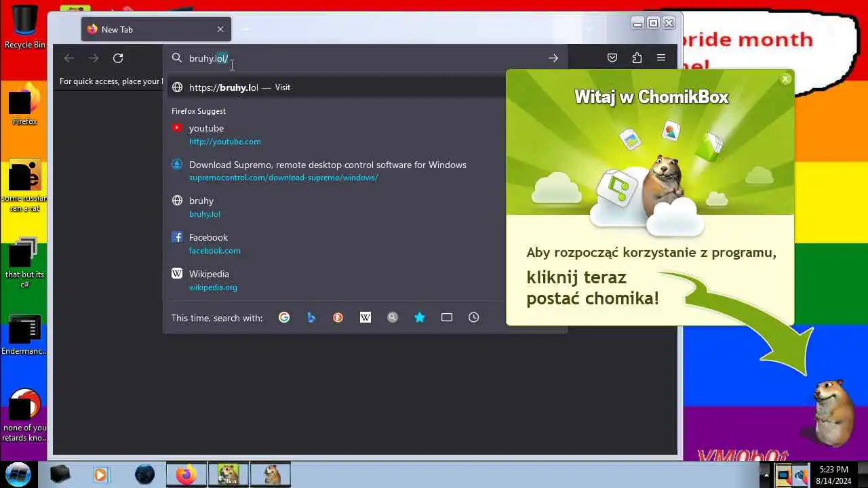Open the 'none of you' desktop icon

24,415
